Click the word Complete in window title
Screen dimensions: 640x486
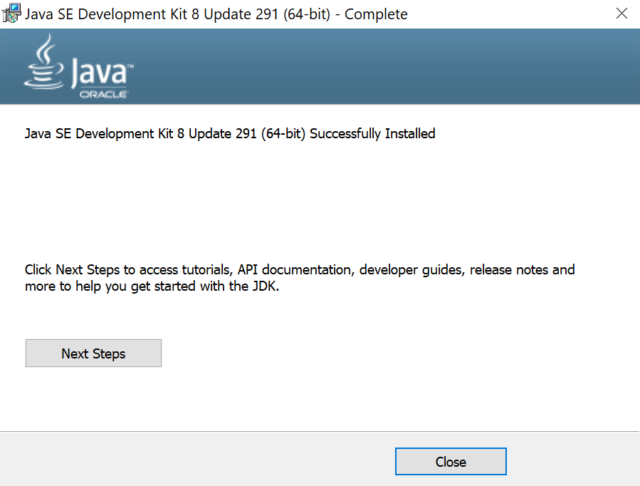click(376, 14)
